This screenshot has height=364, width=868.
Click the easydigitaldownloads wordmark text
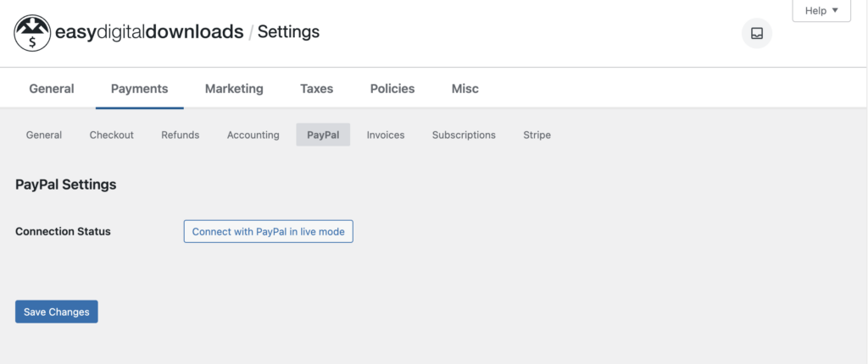point(149,32)
